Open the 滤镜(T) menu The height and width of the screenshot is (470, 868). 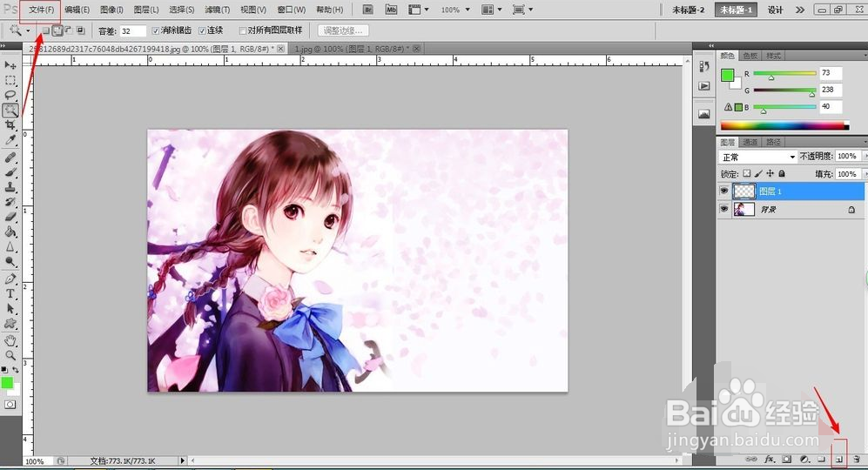click(x=217, y=10)
